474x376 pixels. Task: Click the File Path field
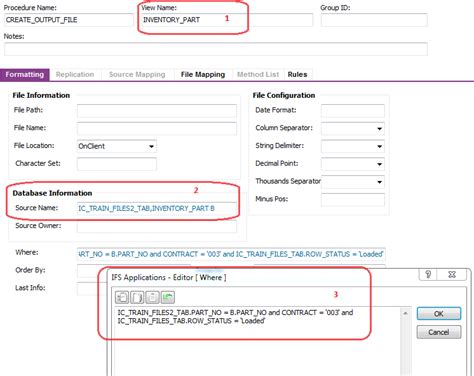pos(157,111)
